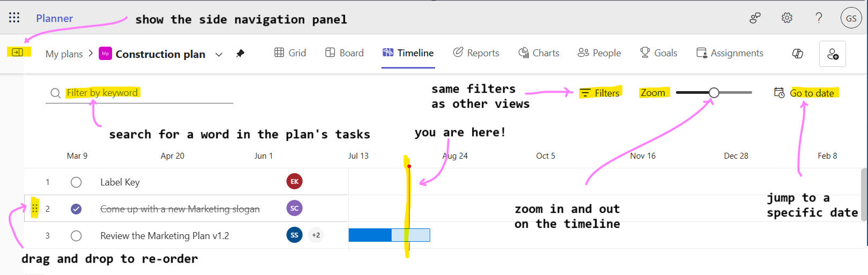Open the GS account profile avatar

click(851, 18)
